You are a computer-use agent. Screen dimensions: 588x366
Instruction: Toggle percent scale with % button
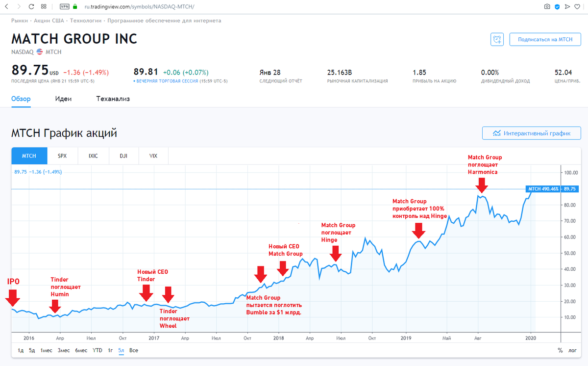click(560, 350)
